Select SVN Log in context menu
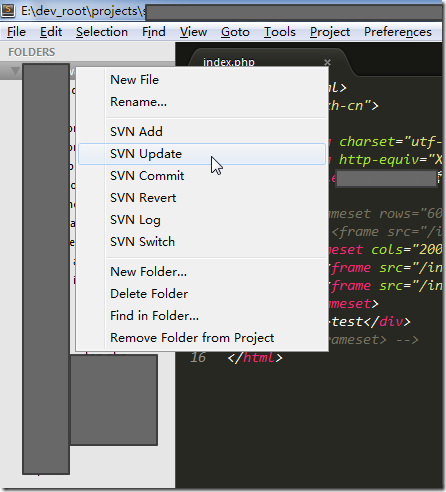 202,220
